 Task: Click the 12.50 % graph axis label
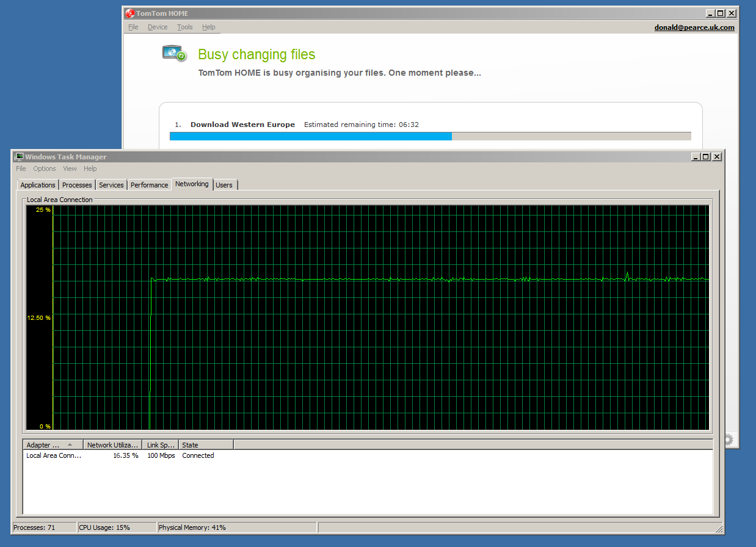(x=38, y=318)
